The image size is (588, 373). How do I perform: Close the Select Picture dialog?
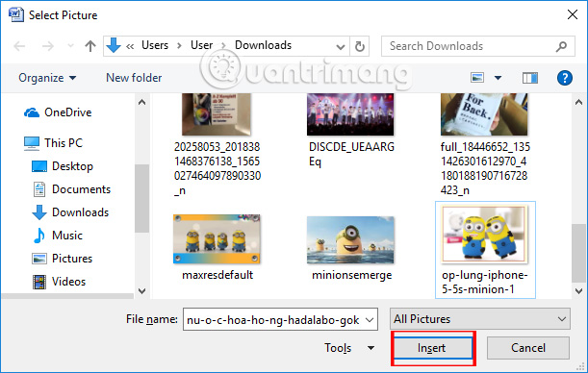(x=573, y=14)
